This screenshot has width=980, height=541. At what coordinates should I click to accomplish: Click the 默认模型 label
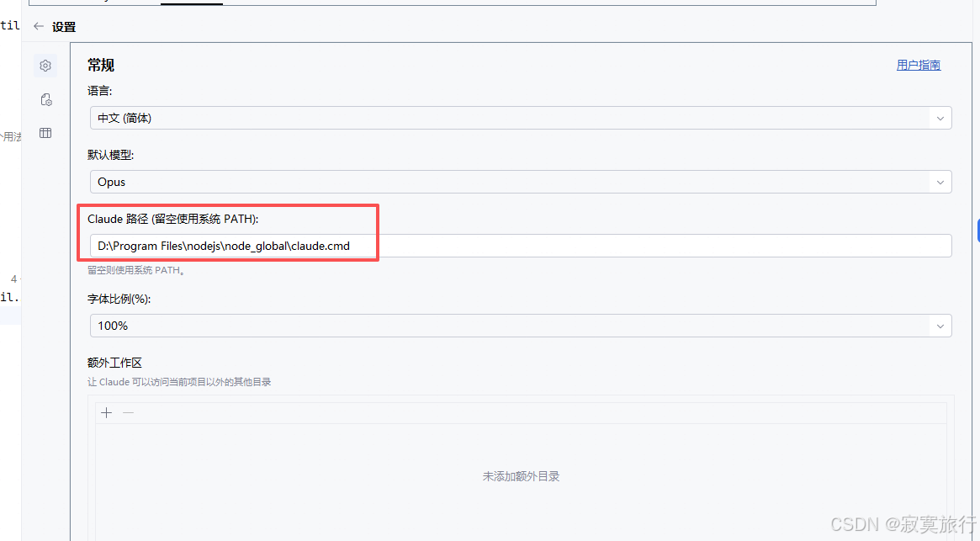tap(111, 155)
